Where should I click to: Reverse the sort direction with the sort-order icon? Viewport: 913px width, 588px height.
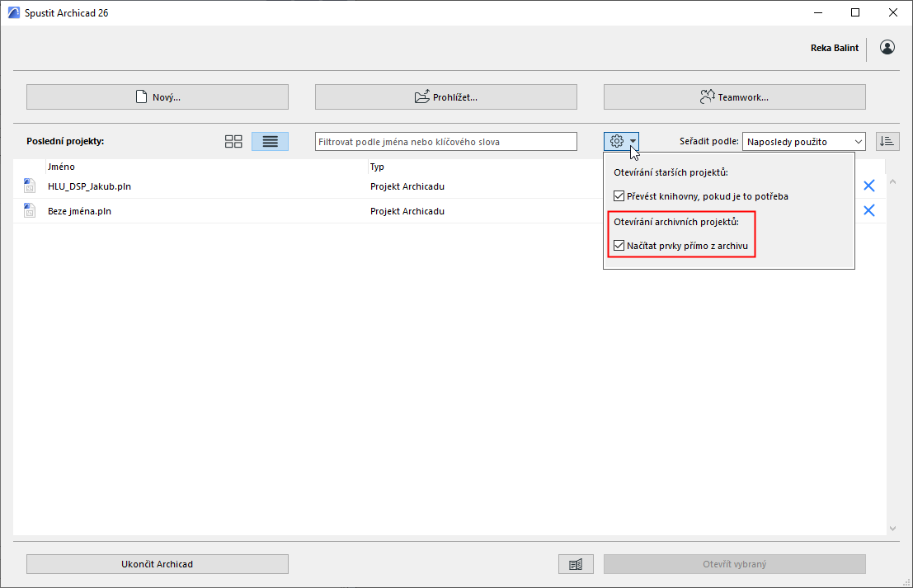[x=887, y=140]
